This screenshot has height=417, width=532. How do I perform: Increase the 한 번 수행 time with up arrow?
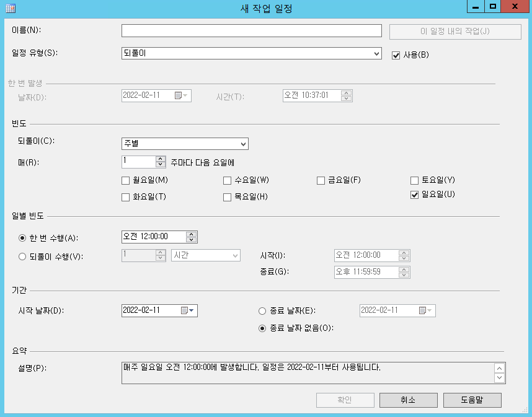tap(192, 234)
